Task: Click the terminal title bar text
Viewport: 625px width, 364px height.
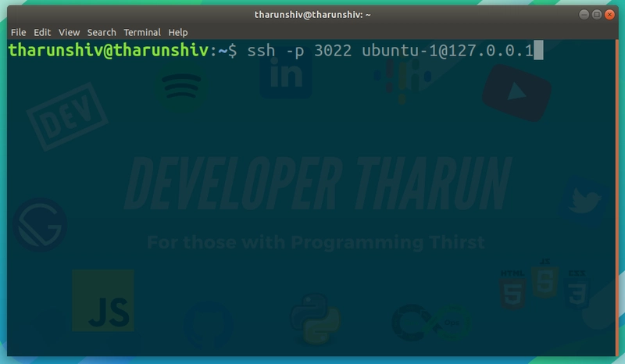Action: pyautogui.click(x=312, y=15)
